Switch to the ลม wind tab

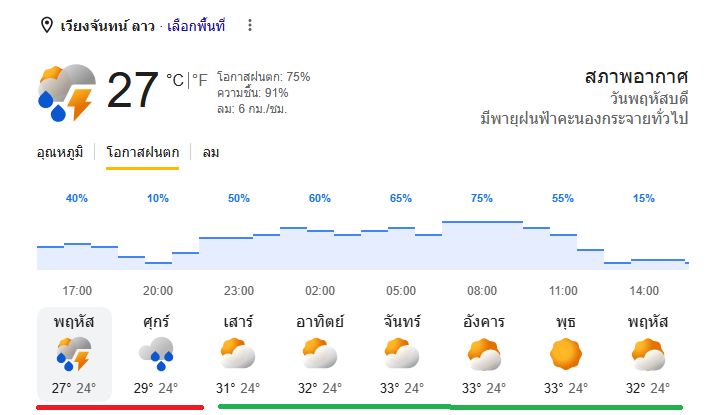pos(210,153)
